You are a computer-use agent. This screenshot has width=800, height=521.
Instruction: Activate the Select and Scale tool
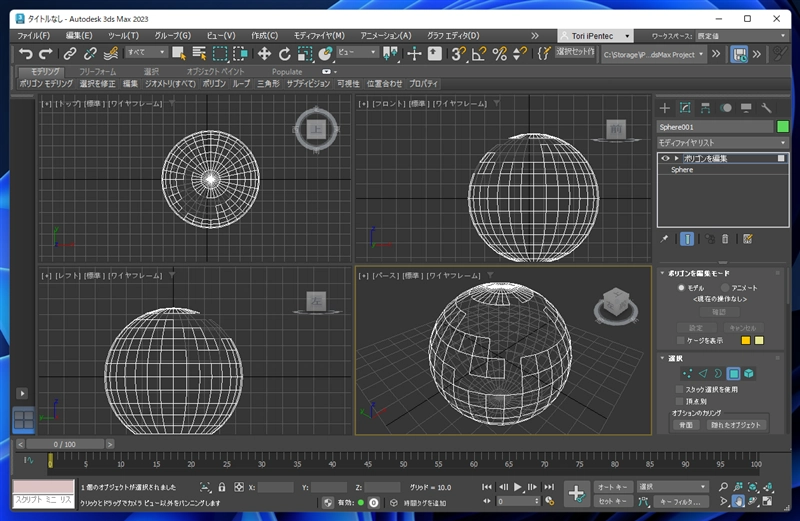coord(305,53)
